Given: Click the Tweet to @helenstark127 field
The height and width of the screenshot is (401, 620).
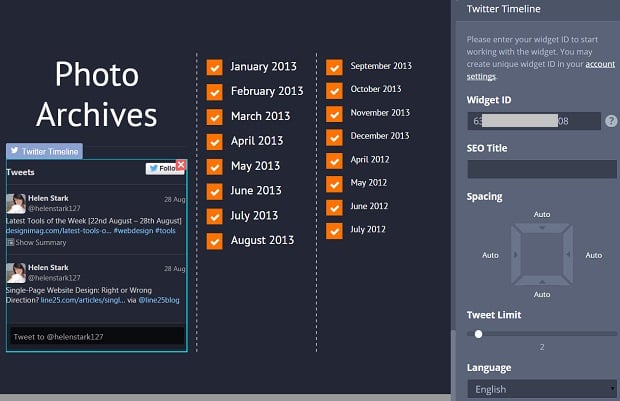Looking at the screenshot, I should point(96,337).
